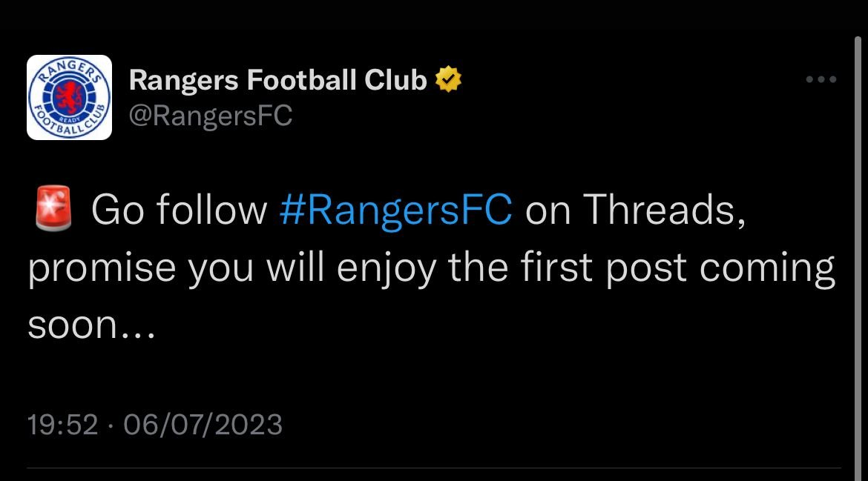This screenshot has width=868, height=481.
Task: Open the #RangersFC hashtag
Action: click(395, 211)
